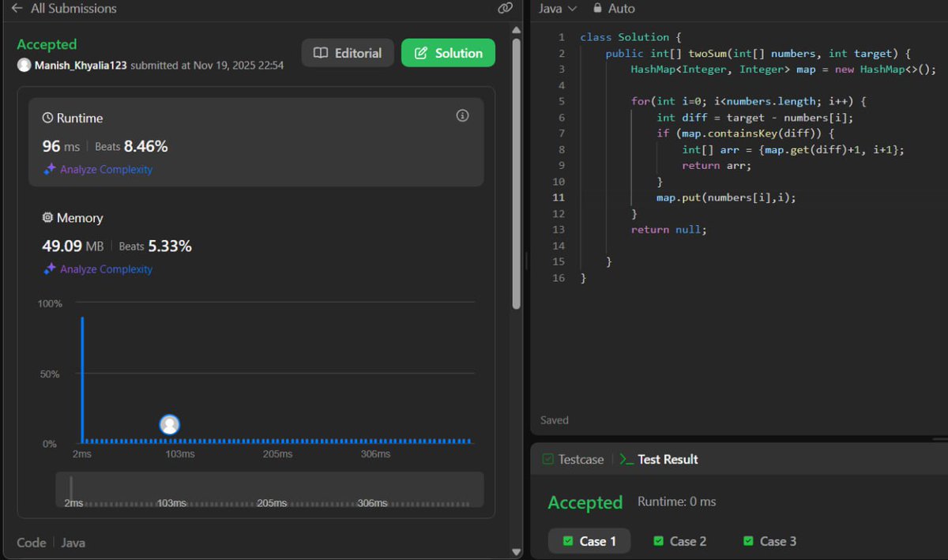The height and width of the screenshot is (560, 948).
Task: Click the Accepted status heading at top left
Action: point(47,44)
